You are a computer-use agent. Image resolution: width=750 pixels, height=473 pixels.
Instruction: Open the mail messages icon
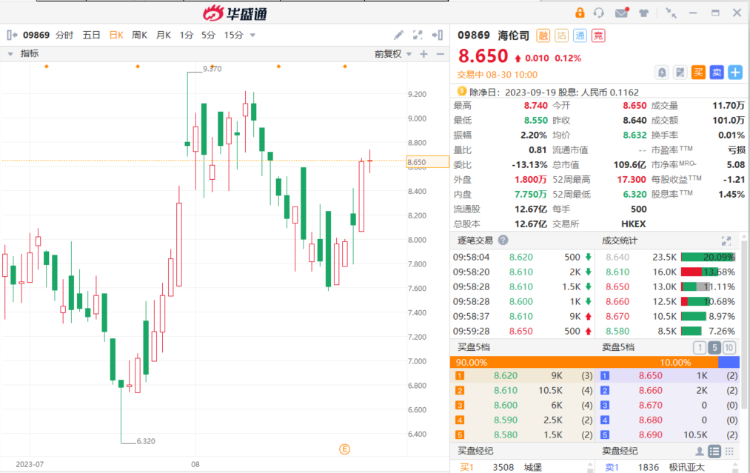coord(622,13)
